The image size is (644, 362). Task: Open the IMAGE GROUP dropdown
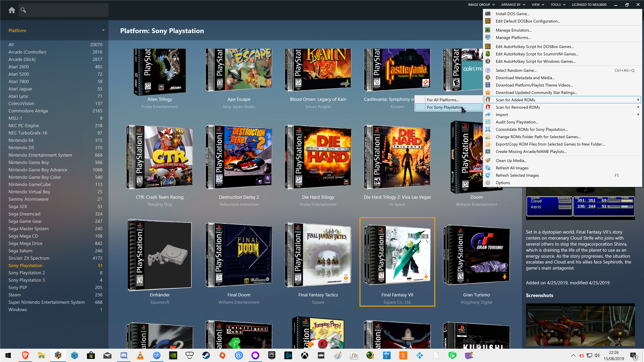coord(481,5)
